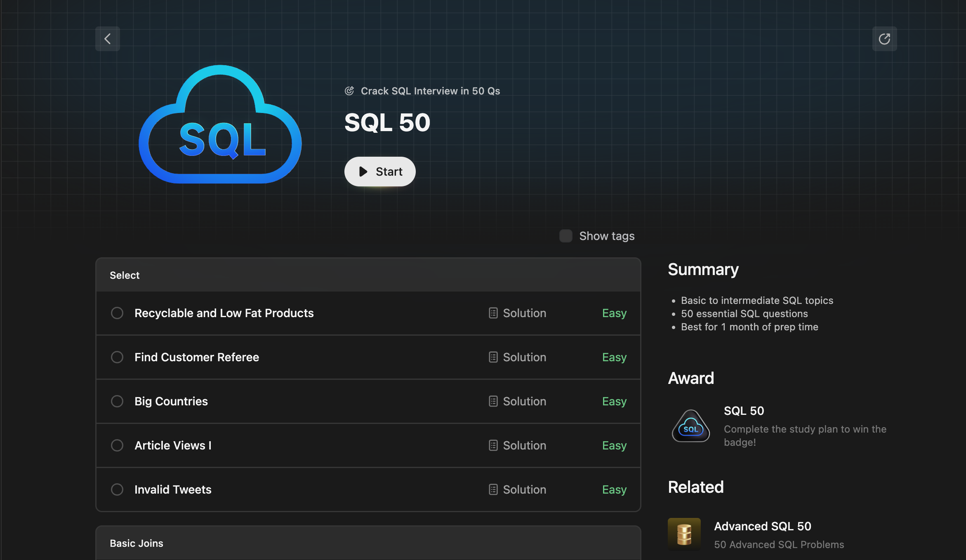Mark Big Countries status circle
This screenshot has height=560, width=966.
[117, 401]
